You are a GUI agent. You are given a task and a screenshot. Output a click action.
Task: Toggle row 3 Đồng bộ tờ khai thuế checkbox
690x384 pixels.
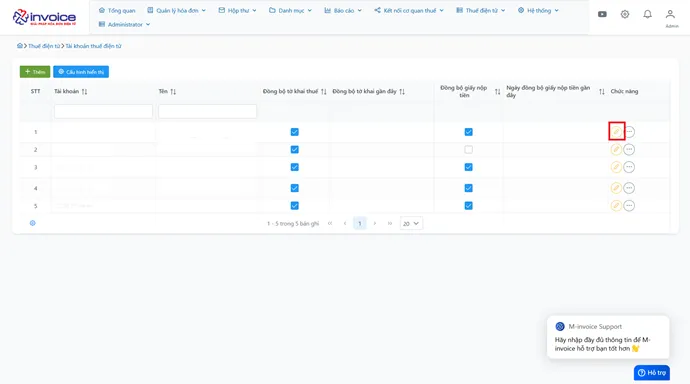point(294,167)
